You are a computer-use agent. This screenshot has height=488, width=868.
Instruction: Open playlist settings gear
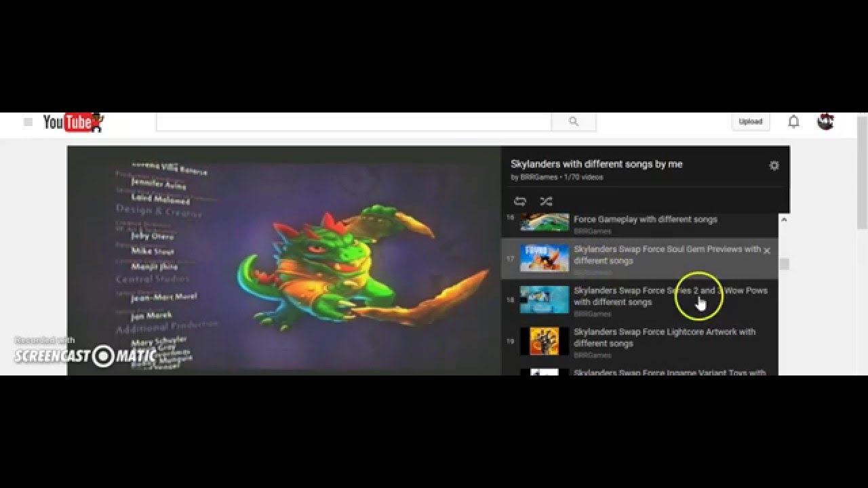pos(774,165)
